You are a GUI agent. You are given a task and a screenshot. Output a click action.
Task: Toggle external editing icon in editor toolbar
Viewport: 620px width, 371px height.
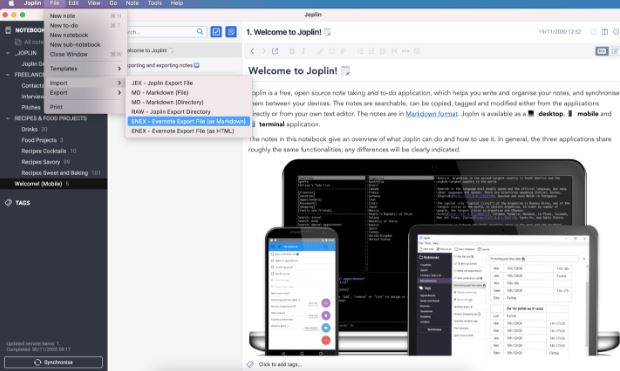coord(275,51)
